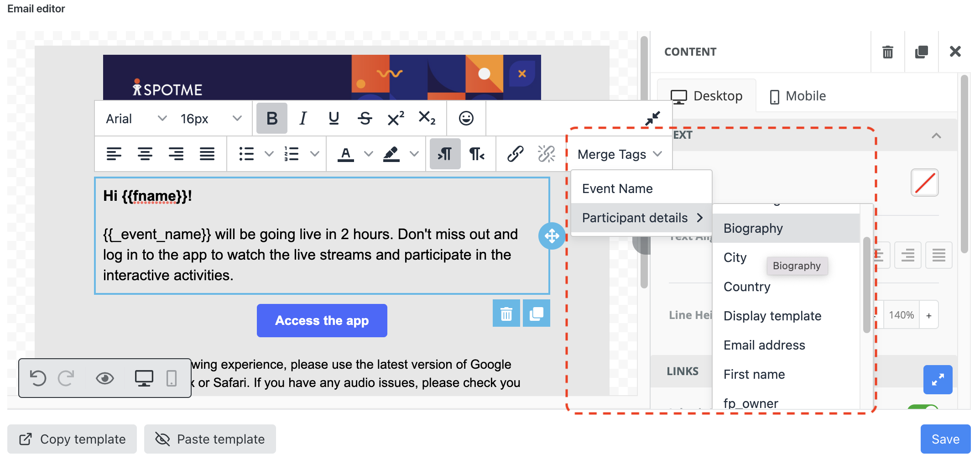Screen dimensions: 980x460
Task: Switch to the Mobile tab
Action: tap(797, 96)
